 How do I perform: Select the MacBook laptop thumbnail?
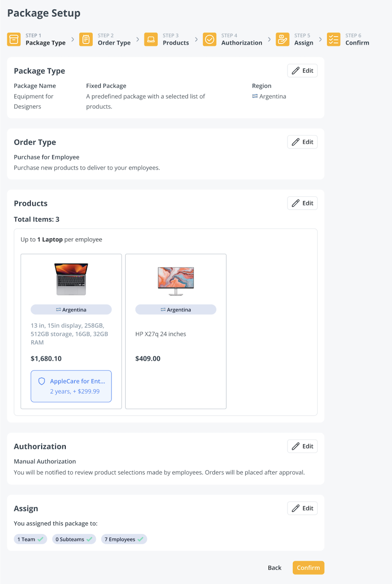click(71, 279)
